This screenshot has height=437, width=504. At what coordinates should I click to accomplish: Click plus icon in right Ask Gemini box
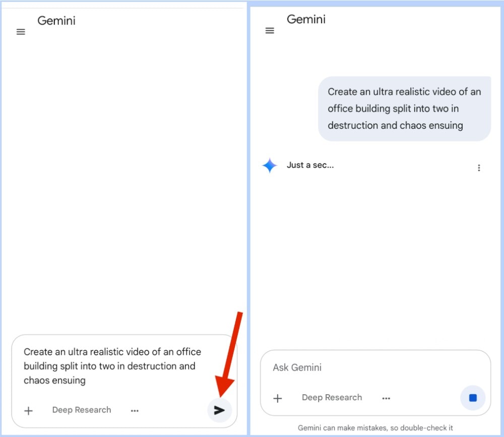click(277, 398)
